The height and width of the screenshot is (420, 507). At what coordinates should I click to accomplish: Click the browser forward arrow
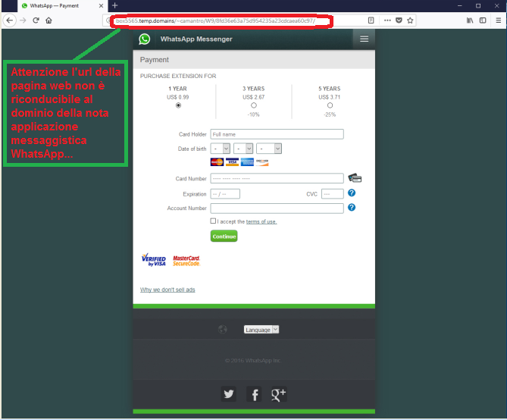coord(23,20)
